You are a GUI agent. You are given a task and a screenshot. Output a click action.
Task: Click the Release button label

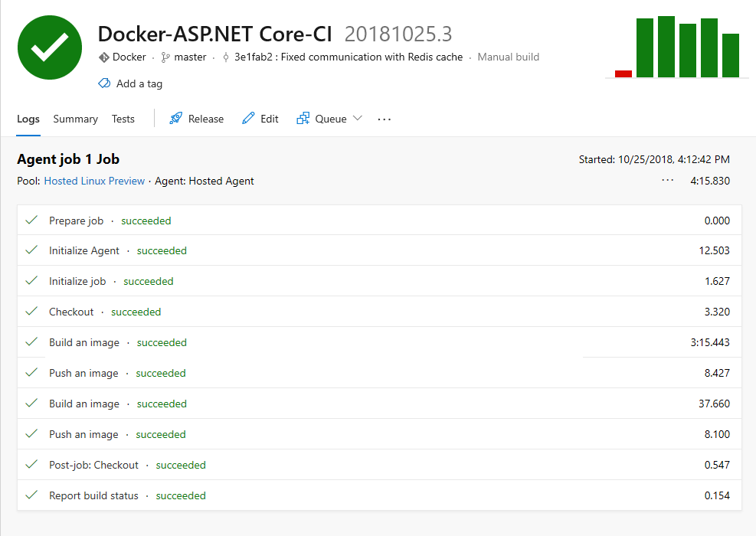(206, 119)
